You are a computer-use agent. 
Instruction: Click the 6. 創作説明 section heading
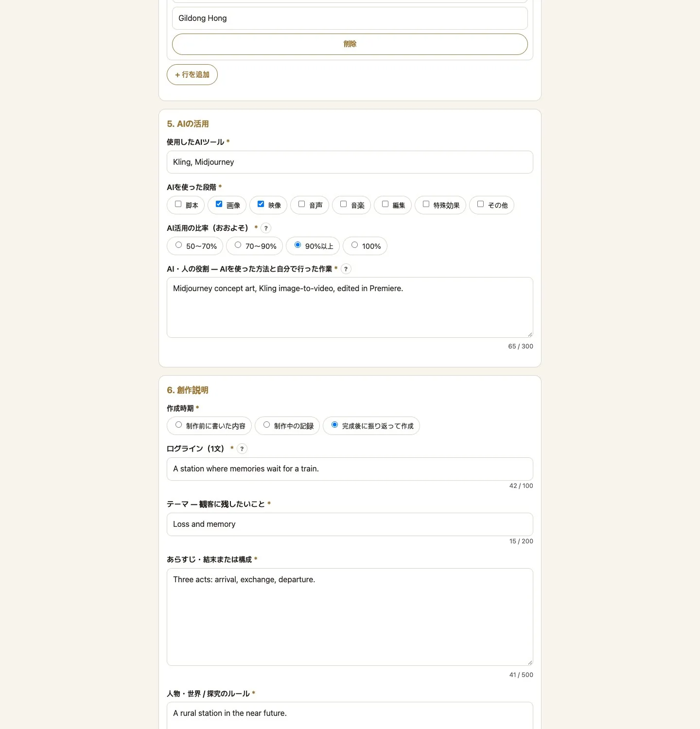coord(188,390)
